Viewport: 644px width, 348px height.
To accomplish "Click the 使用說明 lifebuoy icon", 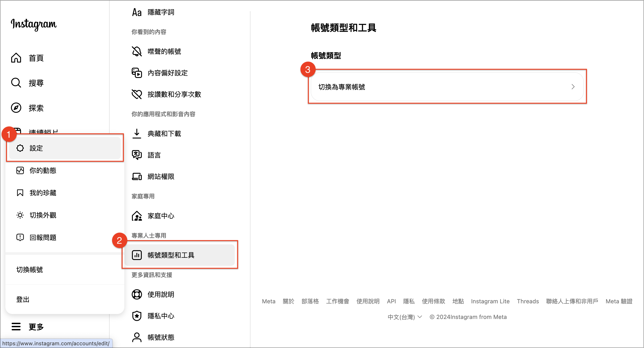I will (137, 295).
